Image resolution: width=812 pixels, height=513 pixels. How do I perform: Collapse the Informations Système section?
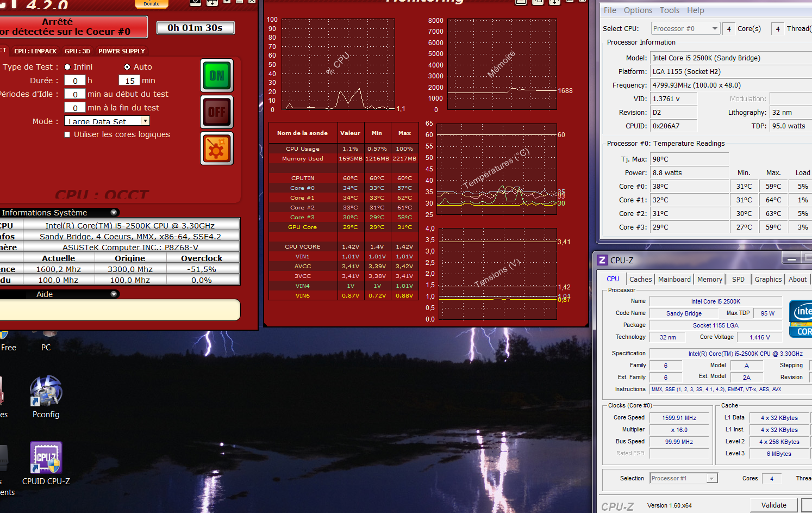click(x=114, y=213)
